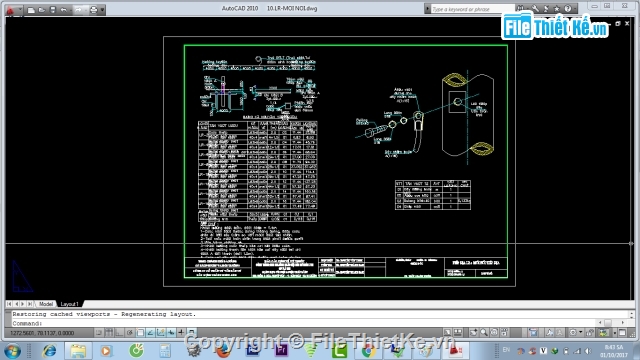
Task: Toggle Dynamic UCS in status bar
Action: coord(161,333)
